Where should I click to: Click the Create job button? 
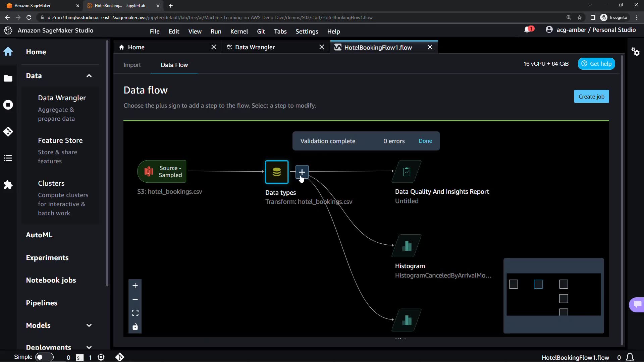click(591, 97)
